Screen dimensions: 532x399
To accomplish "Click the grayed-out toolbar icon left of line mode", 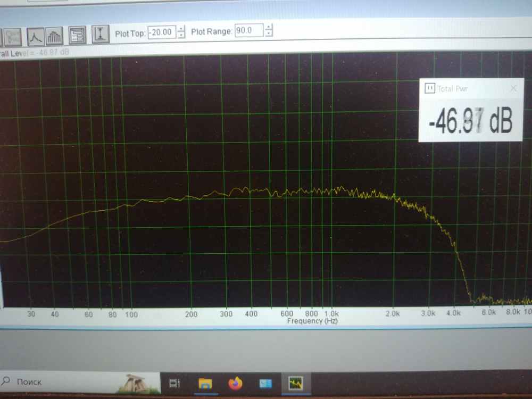I will (x=12, y=37).
